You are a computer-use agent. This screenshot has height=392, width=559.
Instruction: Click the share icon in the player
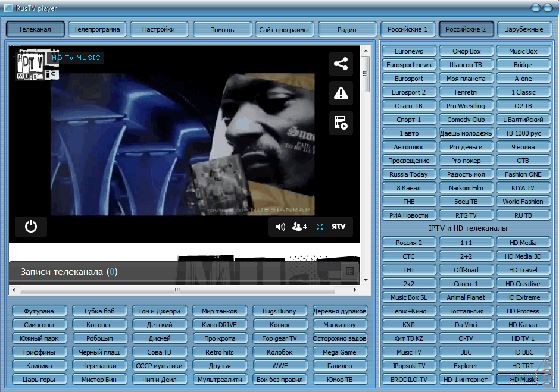(x=341, y=64)
